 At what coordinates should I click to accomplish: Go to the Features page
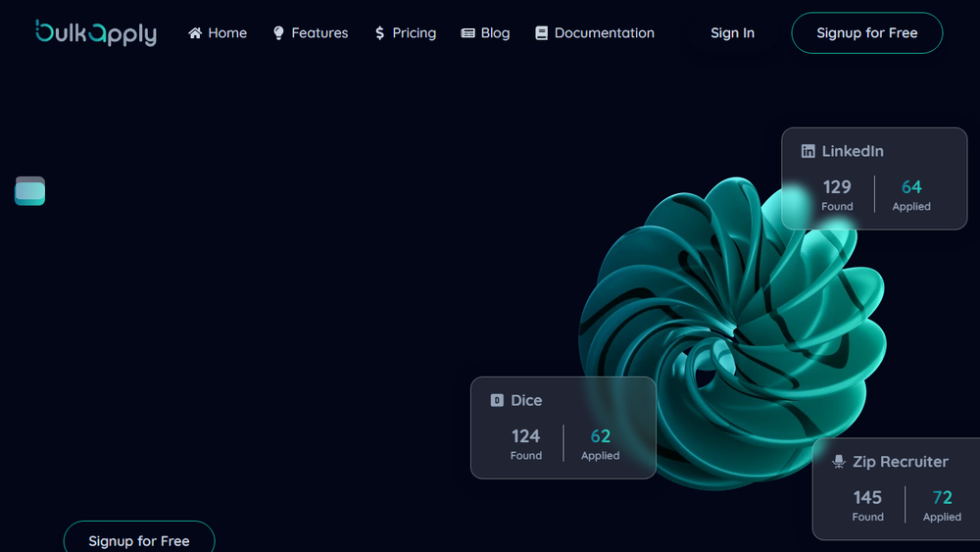311,33
